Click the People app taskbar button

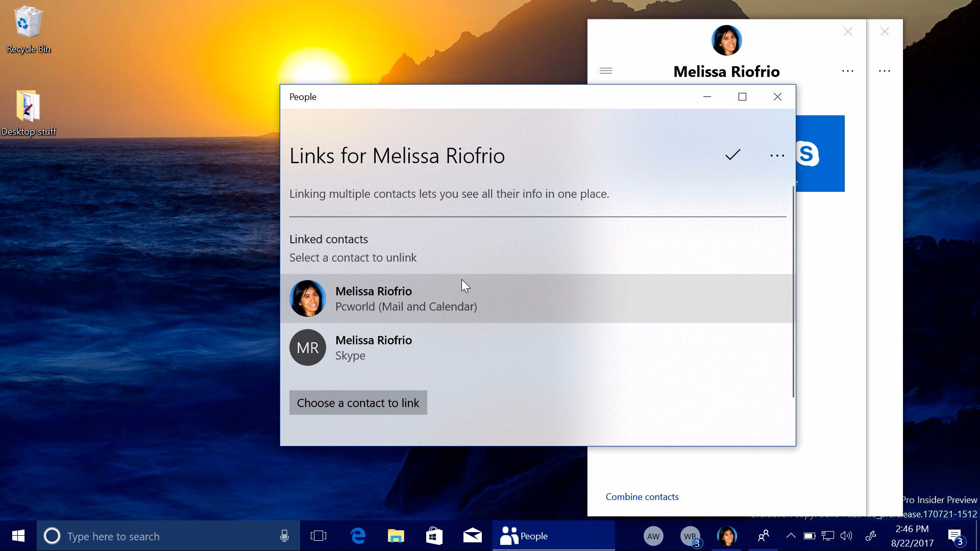tap(553, 536)
